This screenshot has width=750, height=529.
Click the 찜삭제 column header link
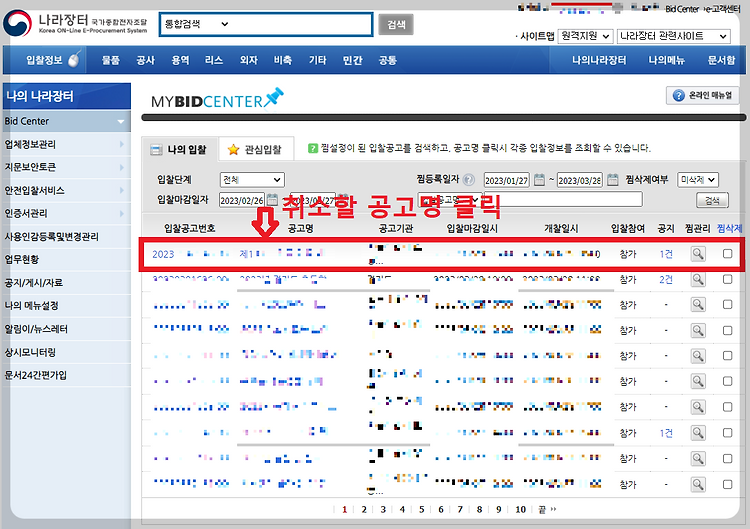729,229
